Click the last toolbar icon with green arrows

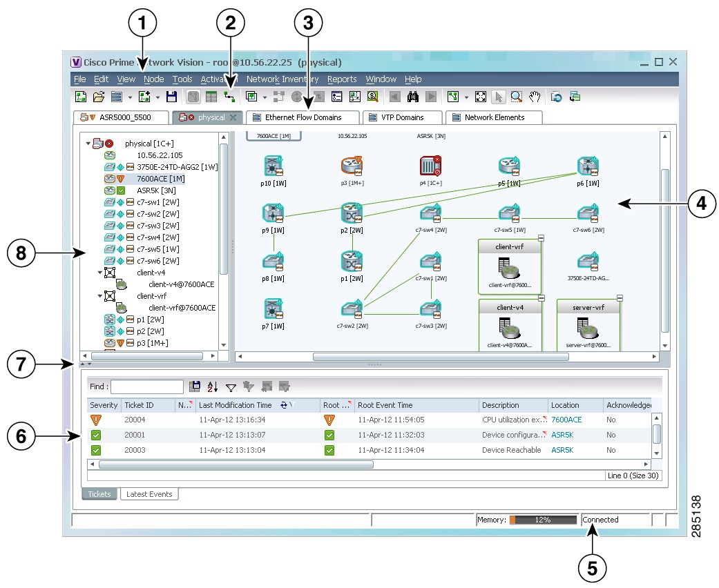[x=575, y=97]
